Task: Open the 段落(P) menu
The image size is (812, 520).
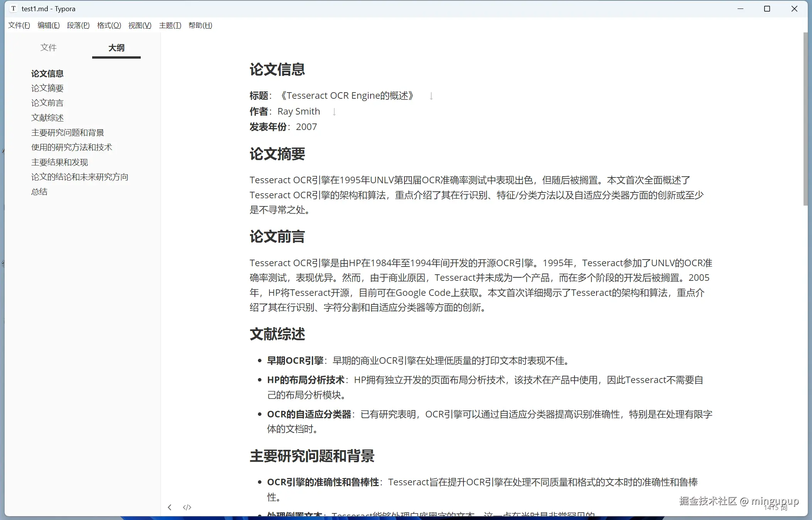Action: click(x=78, y=25)
